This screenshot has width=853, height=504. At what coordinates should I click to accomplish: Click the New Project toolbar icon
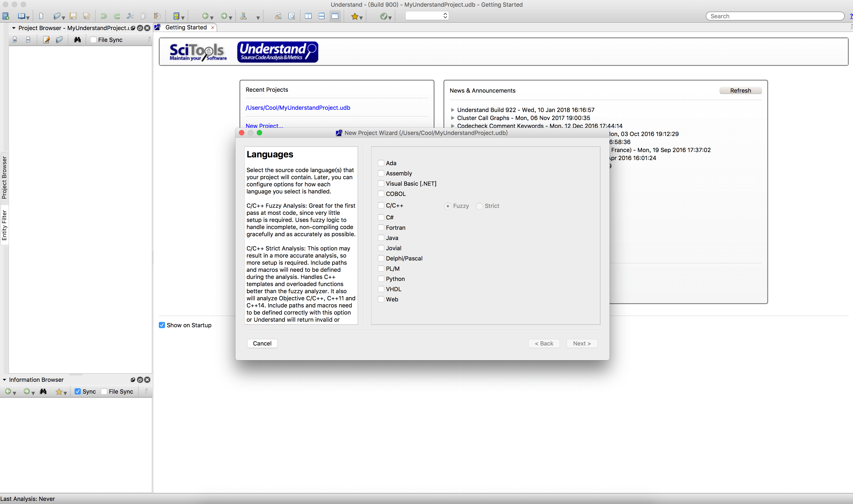pyautogui.click(x=6, y=16)
